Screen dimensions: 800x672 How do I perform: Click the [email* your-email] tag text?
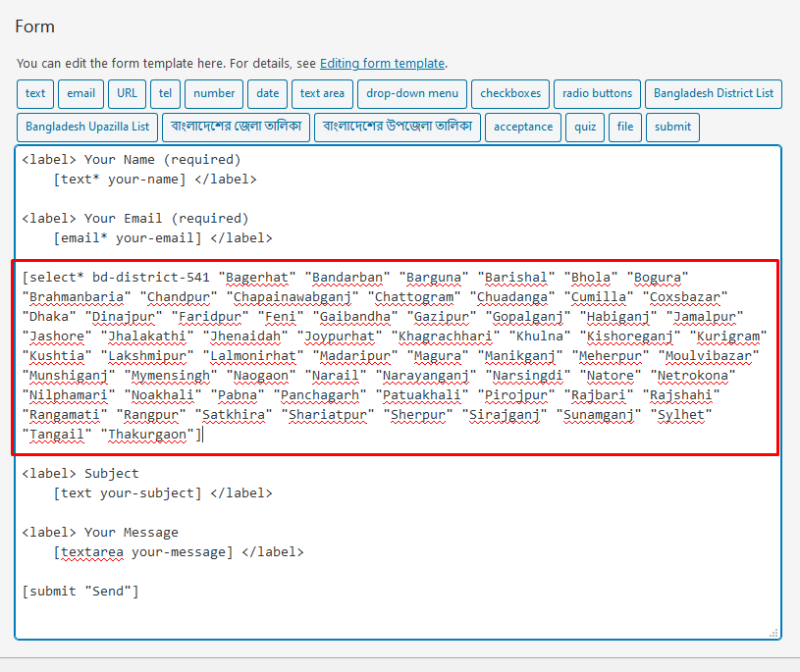(x=128, y=238)
